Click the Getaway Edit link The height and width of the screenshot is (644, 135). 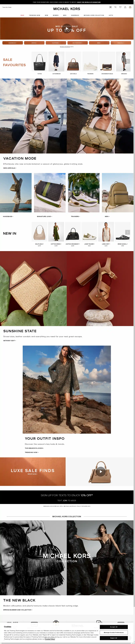(9, 341)
